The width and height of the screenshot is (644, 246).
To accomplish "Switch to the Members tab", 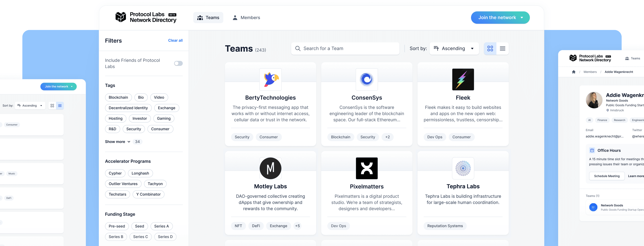I will pos(246,17).
